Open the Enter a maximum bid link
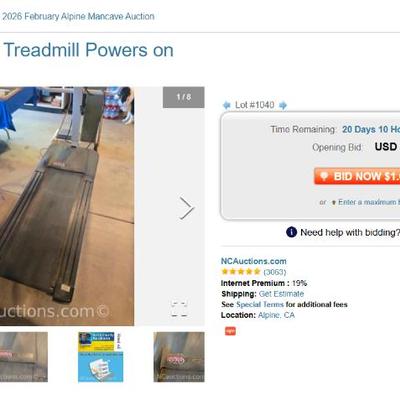Image resolution: width=400 pixels, height=400 pixels. [x=369, y=202]
